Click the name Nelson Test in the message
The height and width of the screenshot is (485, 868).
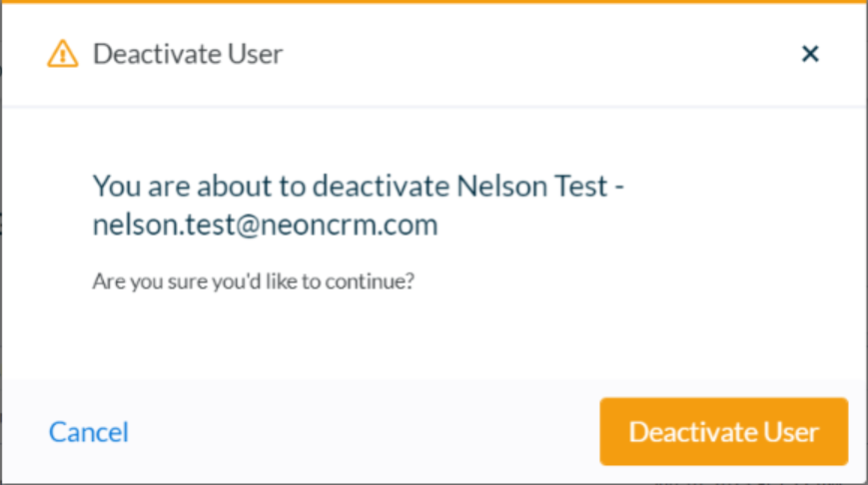tap(532, 186)
